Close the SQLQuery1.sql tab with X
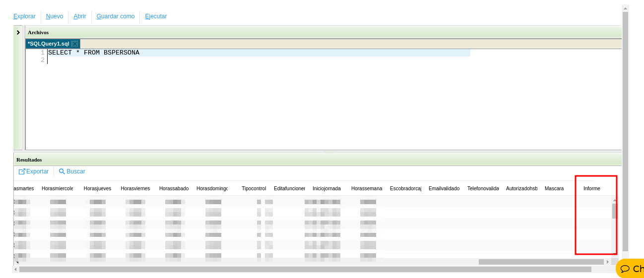The width and height of the screenshot is (644, 278). click(74, 44)
